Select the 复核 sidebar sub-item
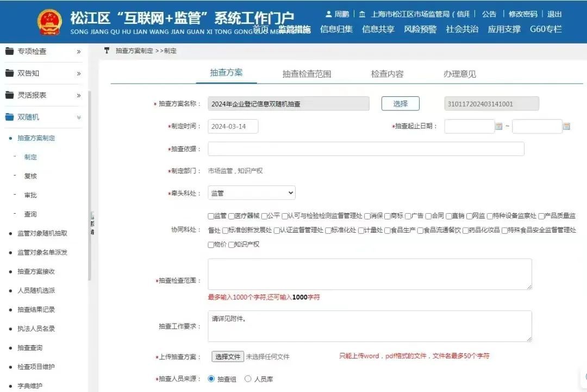Viewport: 587px width, 392px height. 30,176
